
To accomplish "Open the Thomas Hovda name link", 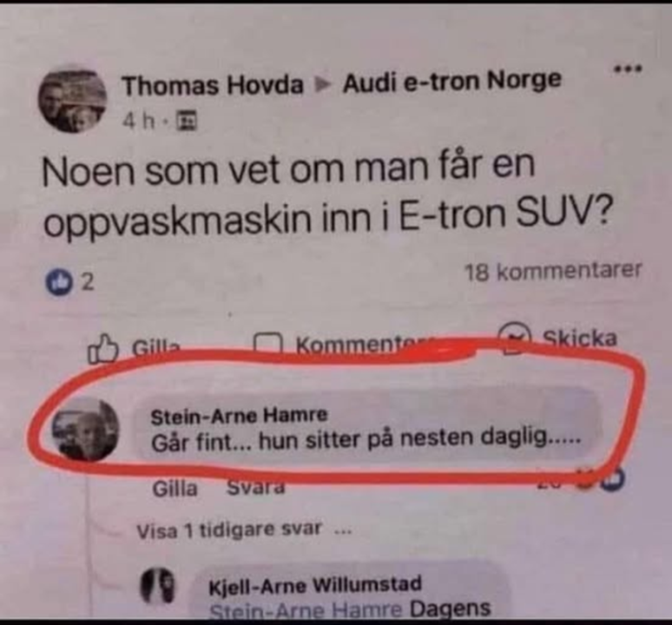I will coord(213,85).
